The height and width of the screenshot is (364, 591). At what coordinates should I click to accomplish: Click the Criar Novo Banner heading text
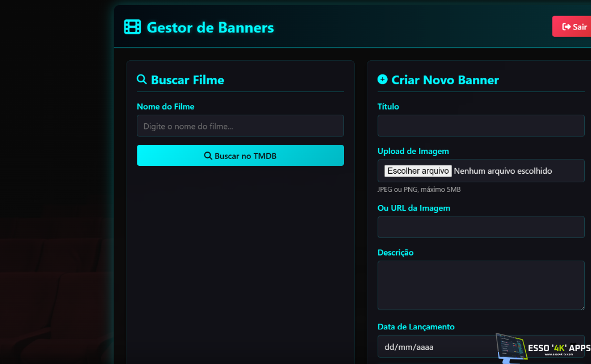pyautogui.click(x=445, y=80)
